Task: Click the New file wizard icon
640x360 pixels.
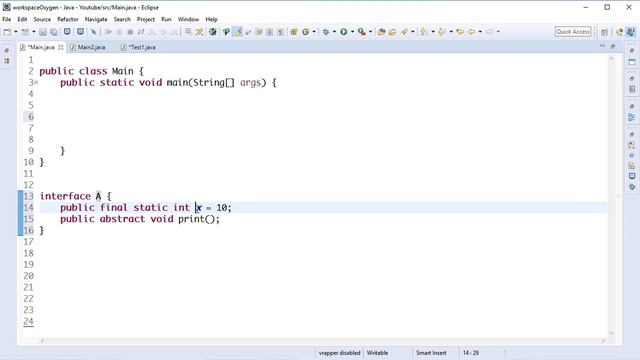Action: 7,32
